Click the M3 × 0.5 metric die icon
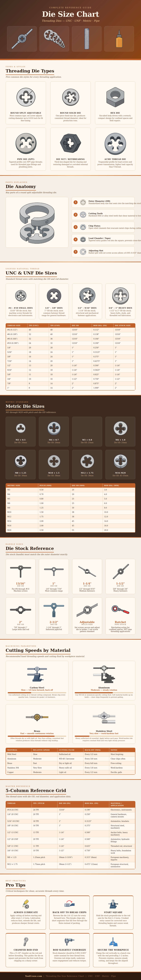 tap(21, 428)
